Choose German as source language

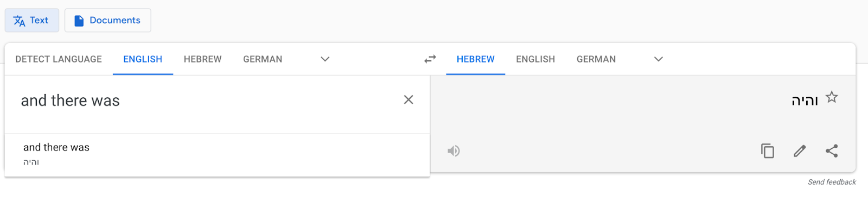(x=263, y=59)
